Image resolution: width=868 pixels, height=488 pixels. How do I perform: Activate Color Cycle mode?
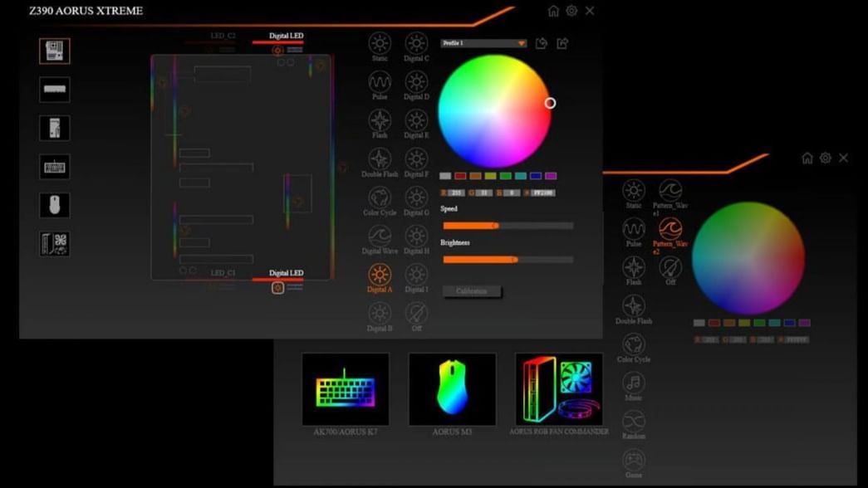(380, 198)
